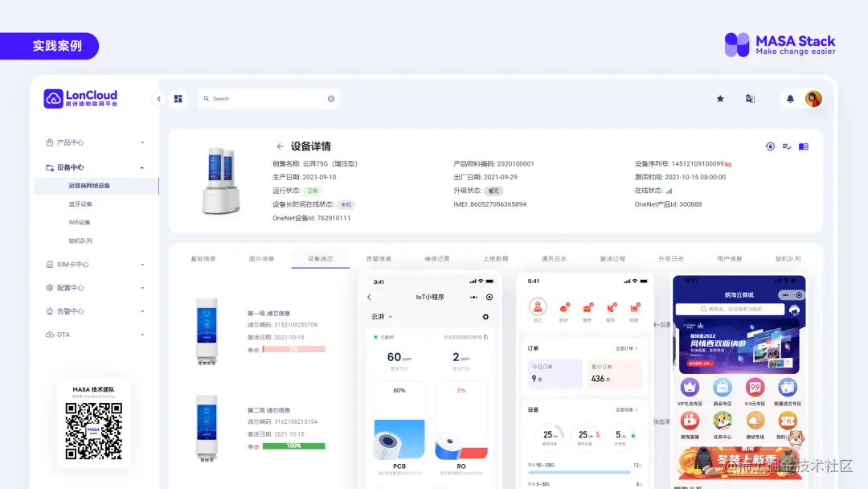
Task: Tap the 新品专区 shopping bag icon
Action: (x=723, y=388)
